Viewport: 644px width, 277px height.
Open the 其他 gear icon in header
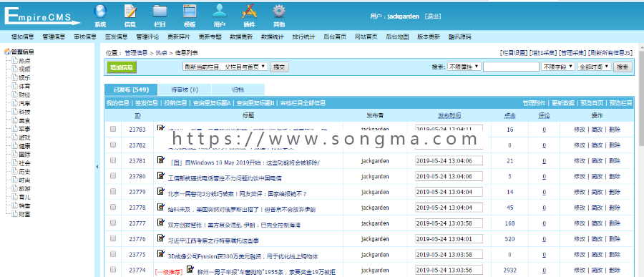[x=279, y=11]
